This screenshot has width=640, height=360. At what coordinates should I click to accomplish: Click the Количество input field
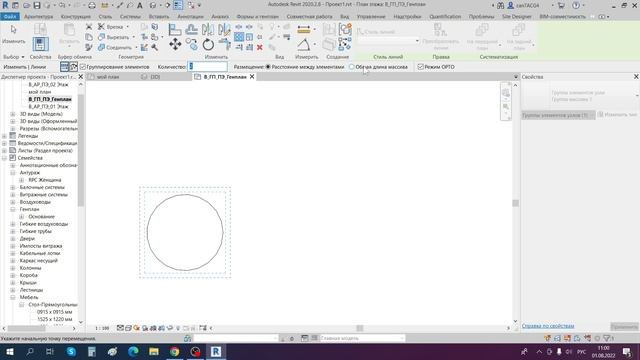[207, 67]
